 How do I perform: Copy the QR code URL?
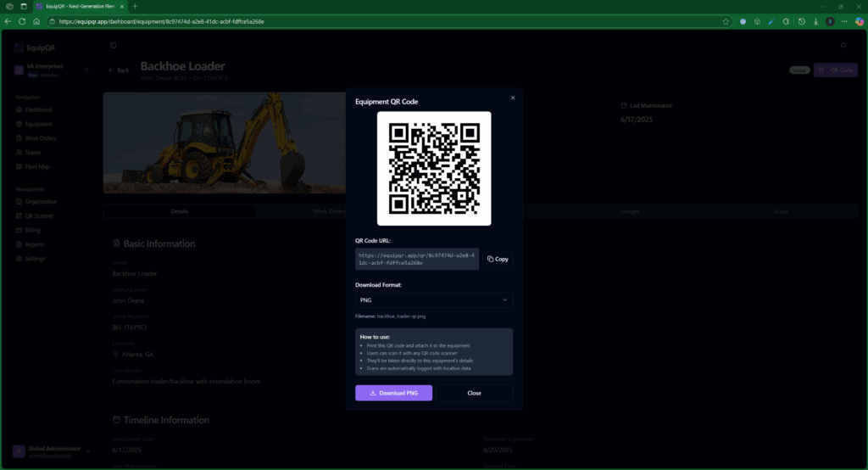498,259
